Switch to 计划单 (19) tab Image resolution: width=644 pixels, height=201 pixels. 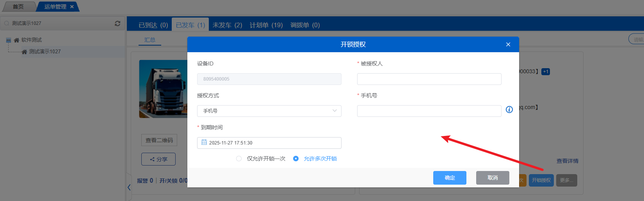[x=266, y=25]
